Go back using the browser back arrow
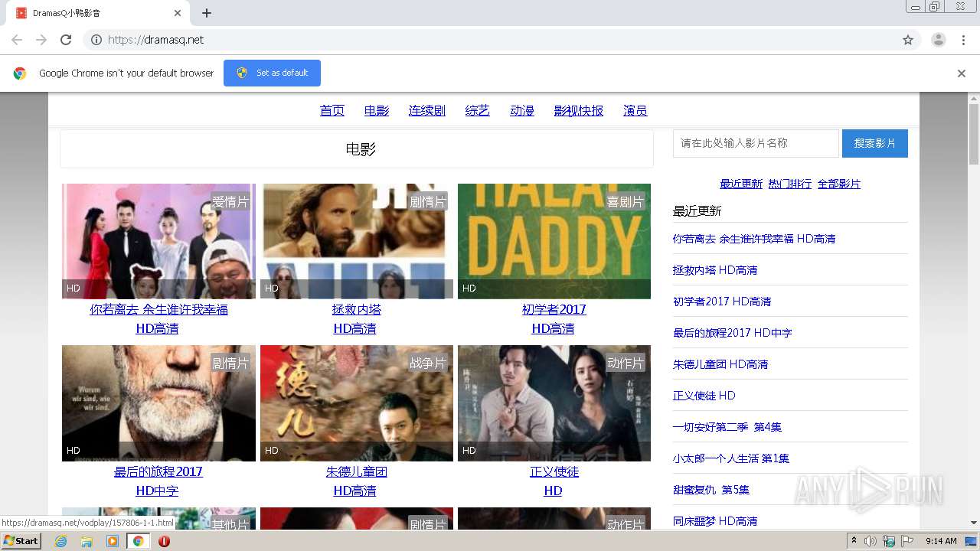Image resolution: width=980 pixels, height=551 pixels. click(x=17, y=40)
